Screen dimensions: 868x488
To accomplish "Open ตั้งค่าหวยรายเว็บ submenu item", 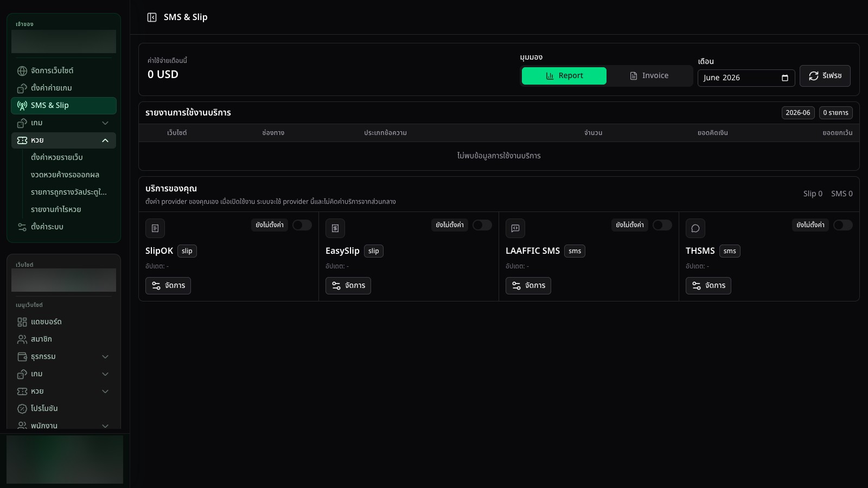I will (57, 158).
